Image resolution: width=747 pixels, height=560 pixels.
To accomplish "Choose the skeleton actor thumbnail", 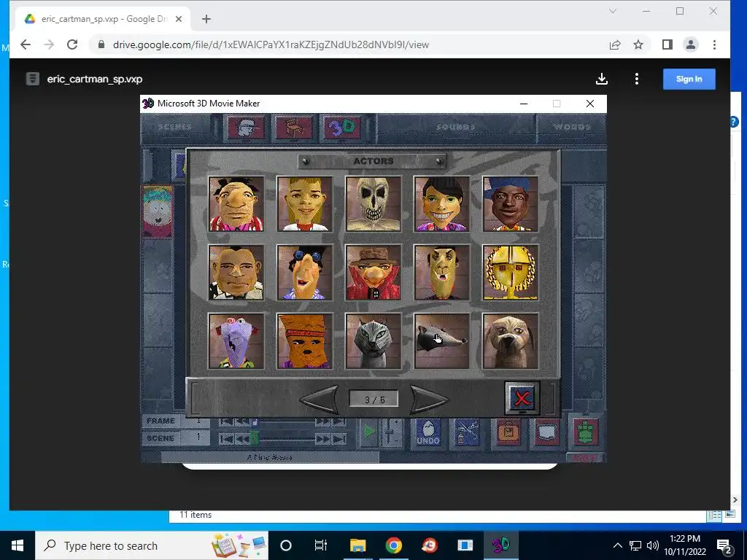I will click(x=373, y=204).
